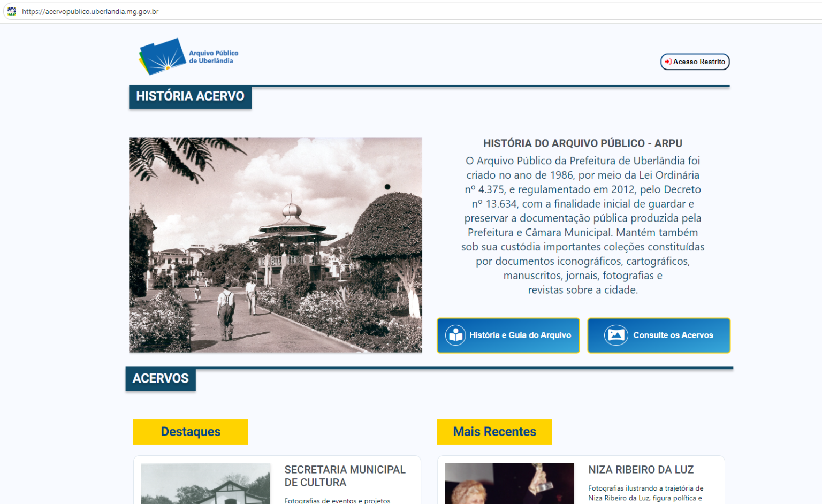Open the Secretaria Municipal de Cultura collection title

(345, 476)
